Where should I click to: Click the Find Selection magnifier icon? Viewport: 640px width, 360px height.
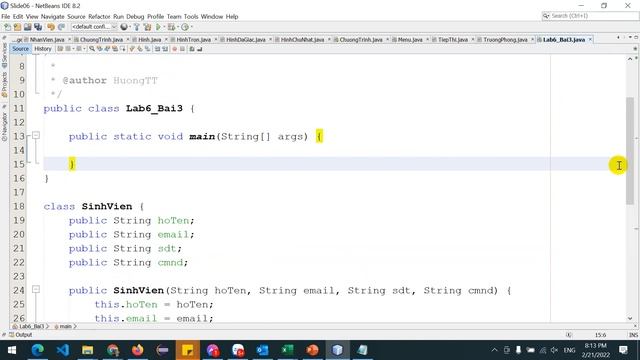92,49
